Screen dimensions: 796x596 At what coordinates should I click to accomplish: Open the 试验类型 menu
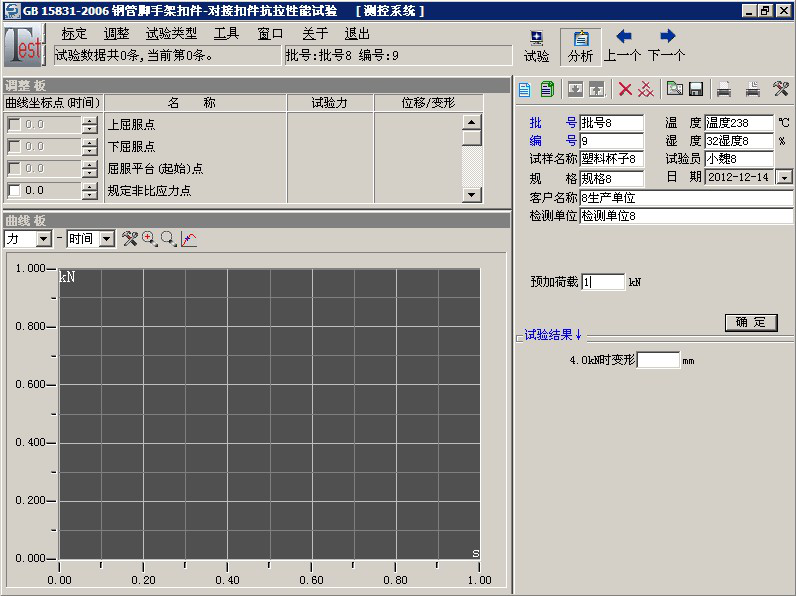[171, 33]
